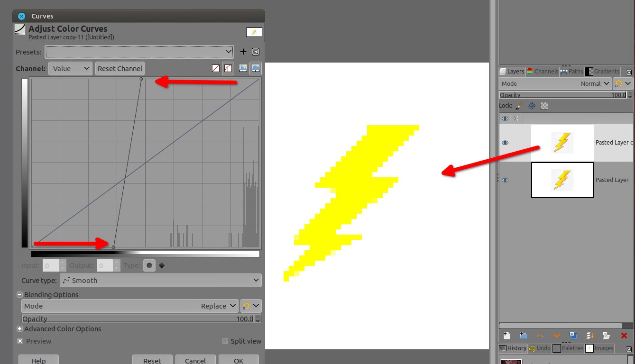This screenshot has height=364, width=635.
Task: Switch to the Paths tab
Action: [x=571, y=72]
